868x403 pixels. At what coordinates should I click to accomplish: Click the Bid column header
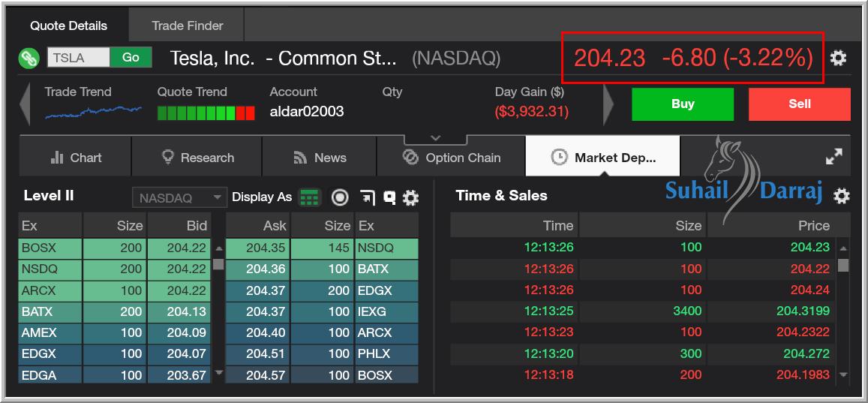(x=179, y=225)
